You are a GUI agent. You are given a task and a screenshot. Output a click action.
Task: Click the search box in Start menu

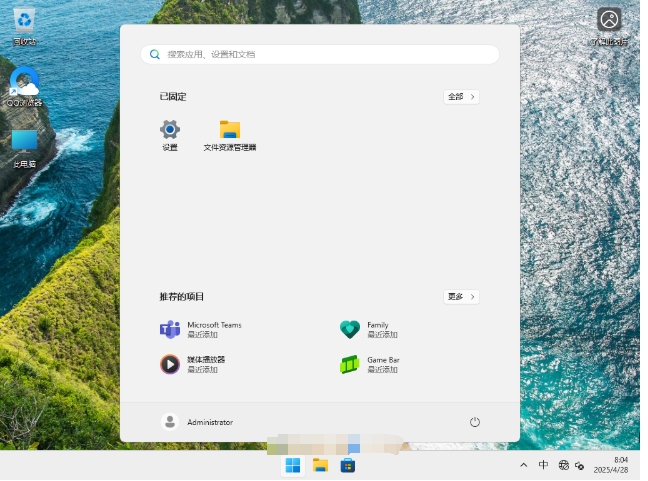pos(320,54)
